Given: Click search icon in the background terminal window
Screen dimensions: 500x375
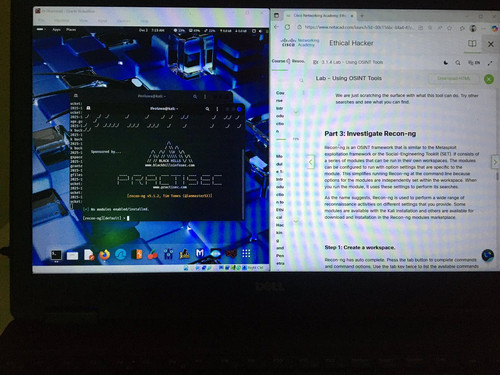Looking at the screenshot, I should [x=195, y=97].
